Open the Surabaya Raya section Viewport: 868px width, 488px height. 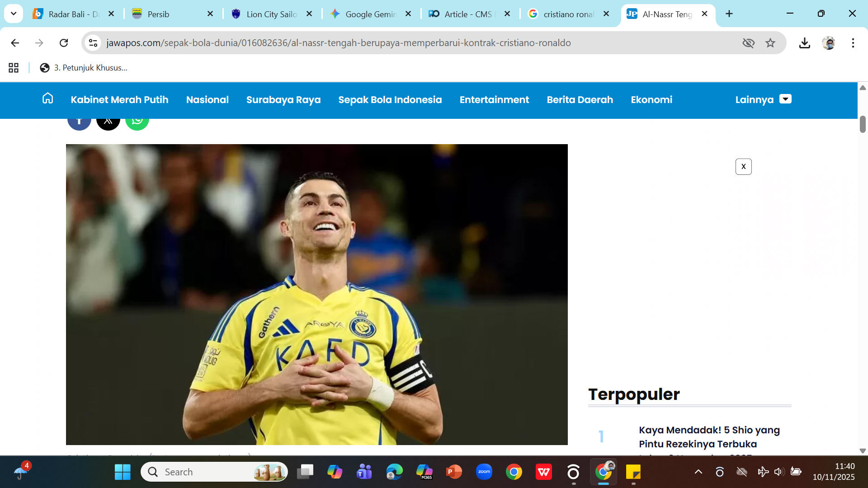pyautogui.click(x=283, y=100)
